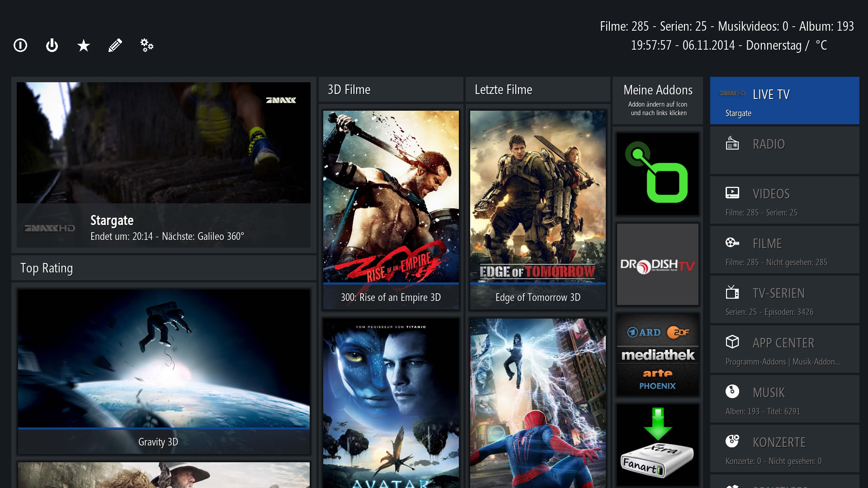
Task: Click the Meine Addons header tile
Action: coord(658,100)
